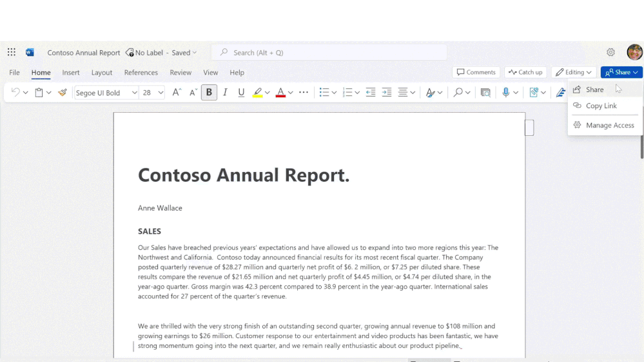Image resolution: width=644 pixels, height=362 pixels.
Task: Expand the Styles dropdown arrow
Action: pos(440,93)
